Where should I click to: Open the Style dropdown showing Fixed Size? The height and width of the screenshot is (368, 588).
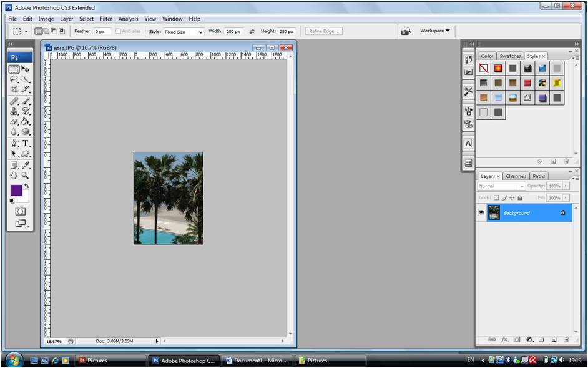point(184,32)
